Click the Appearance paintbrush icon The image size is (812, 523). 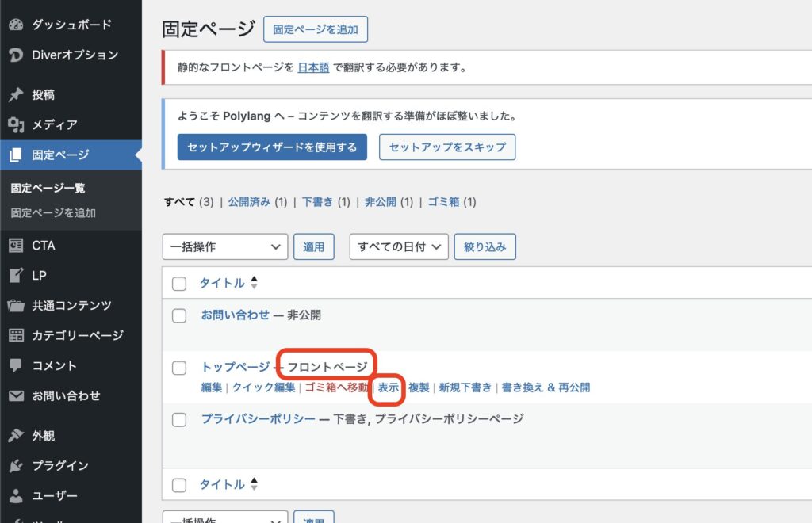click(x=16, y=436)
